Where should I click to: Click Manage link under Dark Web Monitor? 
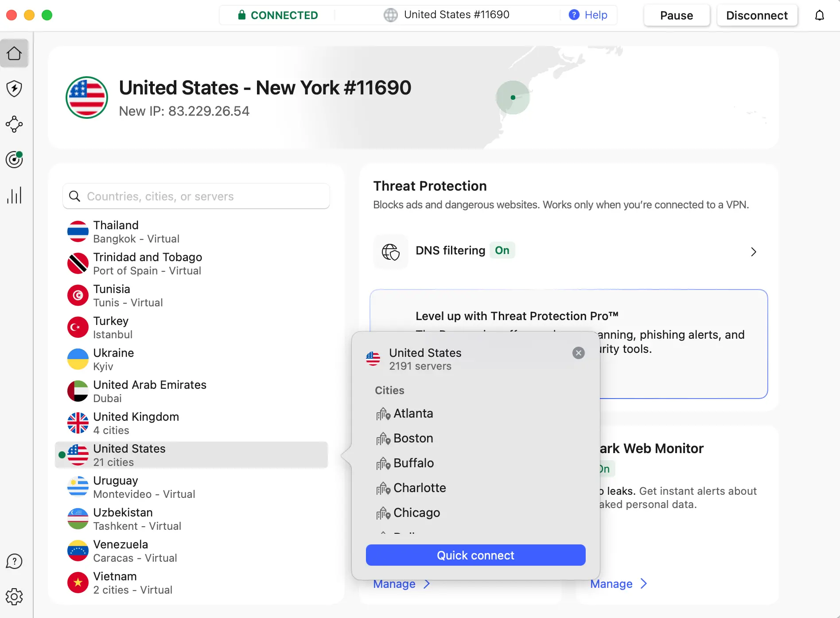coord(618,584)
